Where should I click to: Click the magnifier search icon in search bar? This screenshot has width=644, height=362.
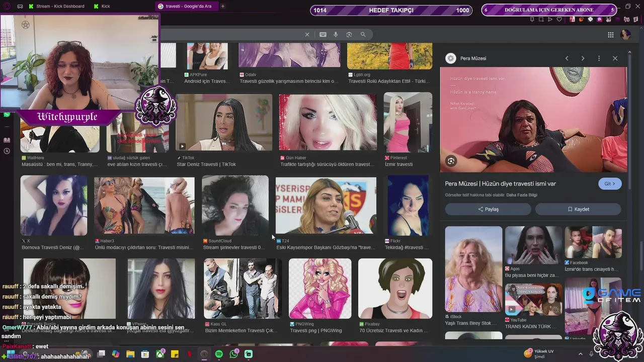tap(363, 35)
